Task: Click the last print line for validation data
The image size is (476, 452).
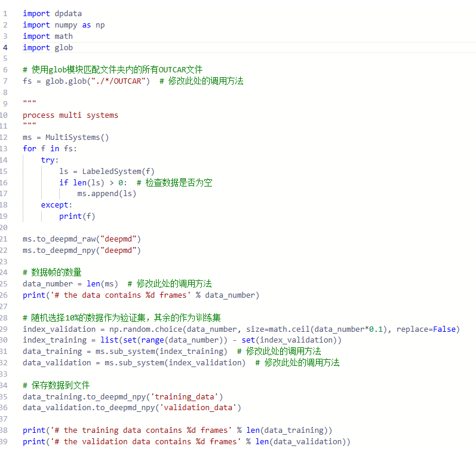Action: pyautogui.click(x=186, y=441)
